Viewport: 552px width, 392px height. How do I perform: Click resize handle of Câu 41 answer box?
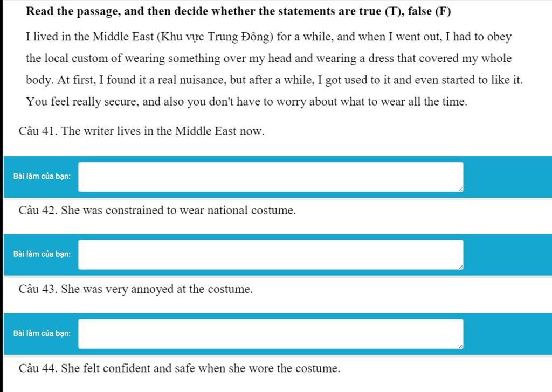[460, 189]
